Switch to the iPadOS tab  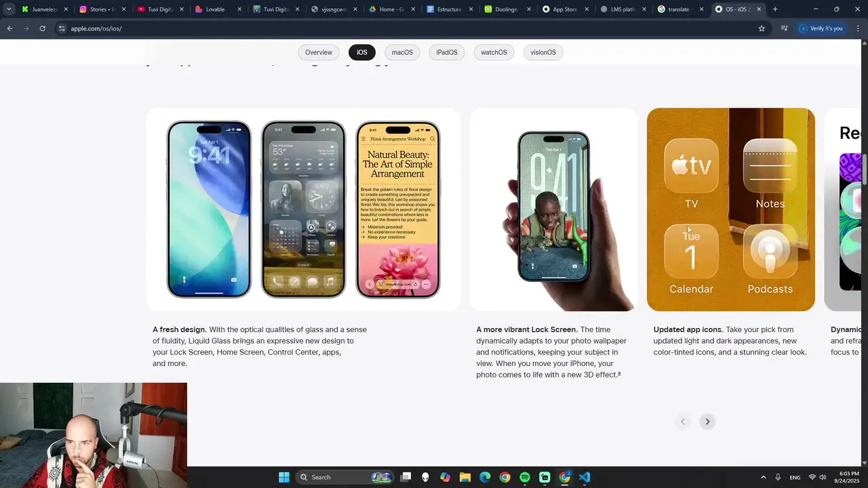[447, 52]
